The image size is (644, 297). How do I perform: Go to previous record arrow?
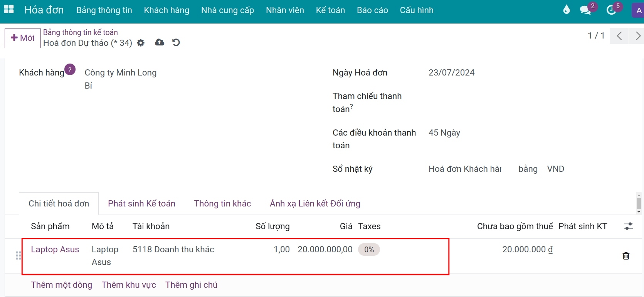coord(619,36)
